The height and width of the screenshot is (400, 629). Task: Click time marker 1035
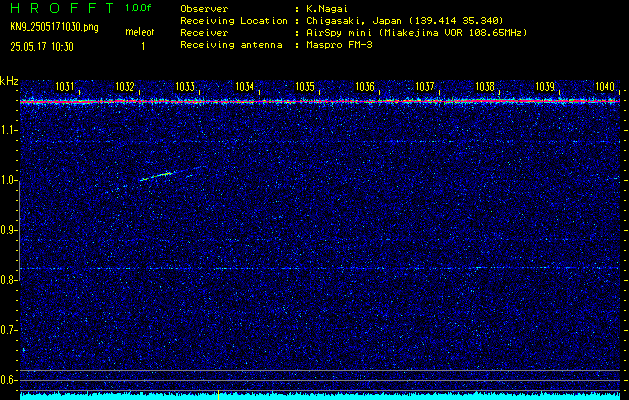(305, 86)
